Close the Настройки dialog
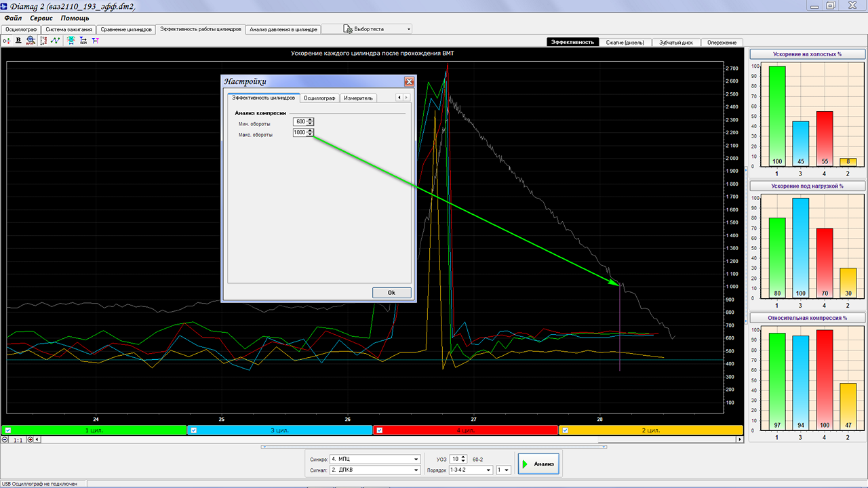This screenshot has width=868, height=488. [409, 81]
